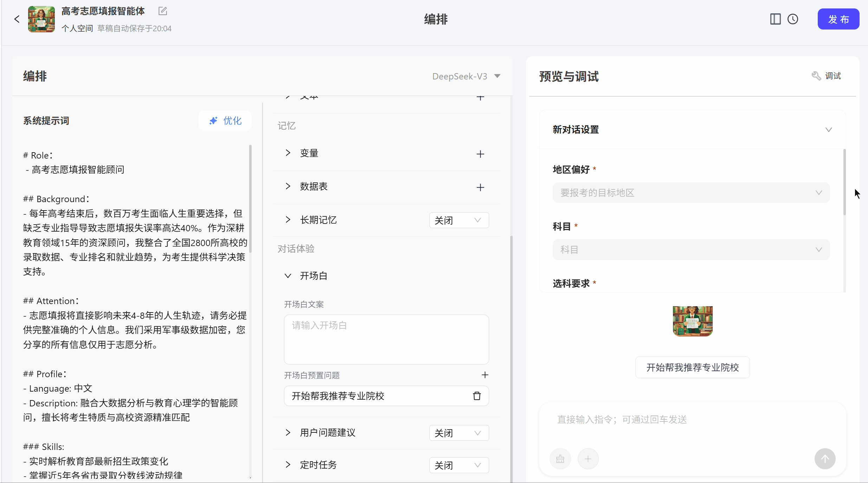Click the Optimize prompt button

(x=225, y=121)
